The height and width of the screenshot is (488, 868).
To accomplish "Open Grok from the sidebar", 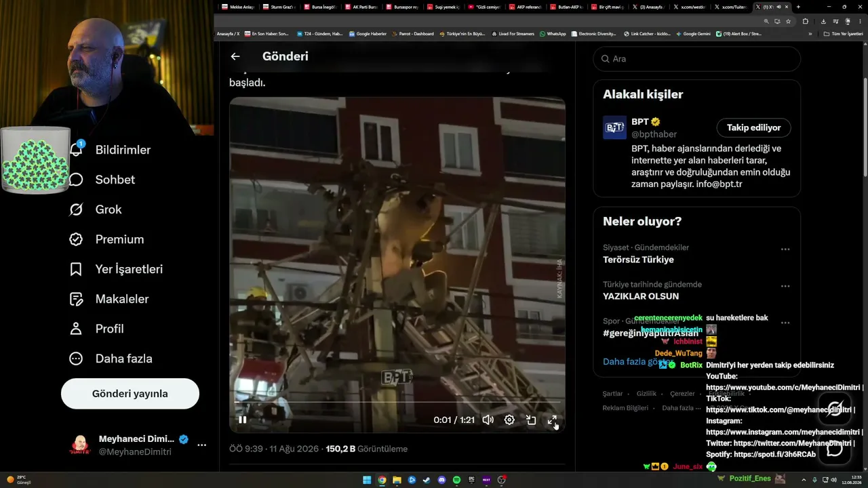I will 96,209.
